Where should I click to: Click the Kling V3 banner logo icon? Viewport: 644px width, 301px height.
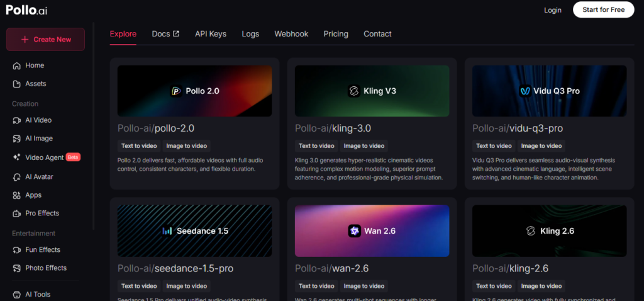(353, 91)
